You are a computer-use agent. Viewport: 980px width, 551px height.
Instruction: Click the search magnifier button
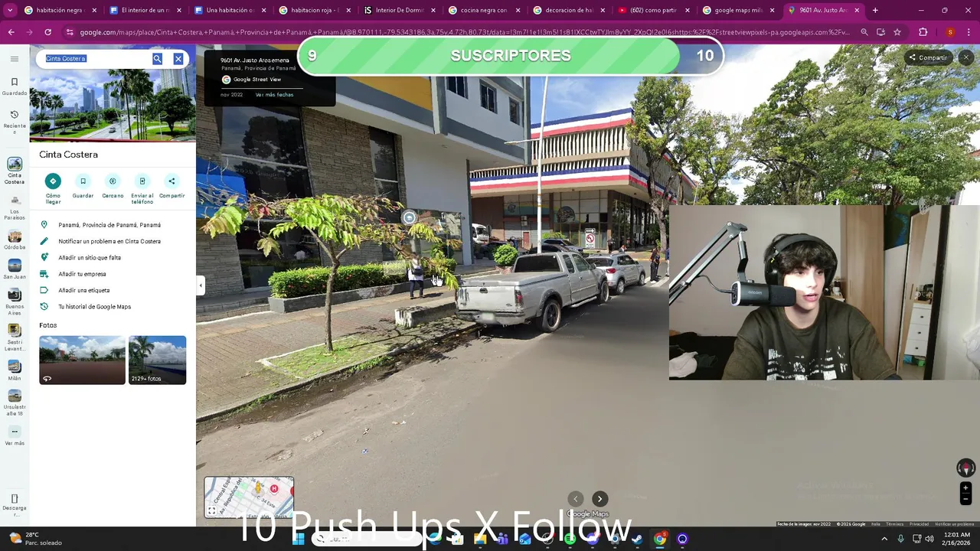[x=157, y=59]
